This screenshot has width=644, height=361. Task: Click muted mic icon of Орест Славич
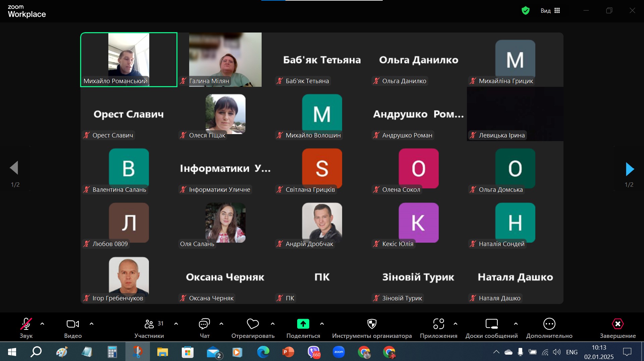tap(86, 135)
